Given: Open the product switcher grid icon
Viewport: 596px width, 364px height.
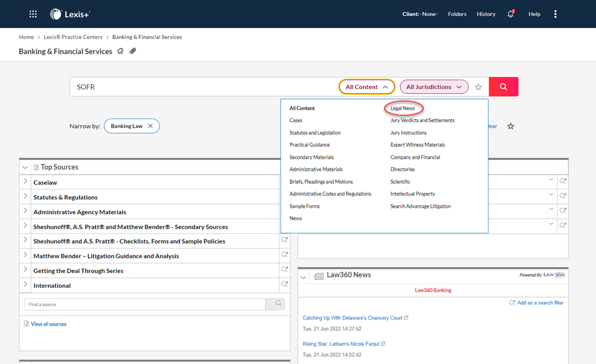Looking at the screenshot, I should [x=33, y=14].
